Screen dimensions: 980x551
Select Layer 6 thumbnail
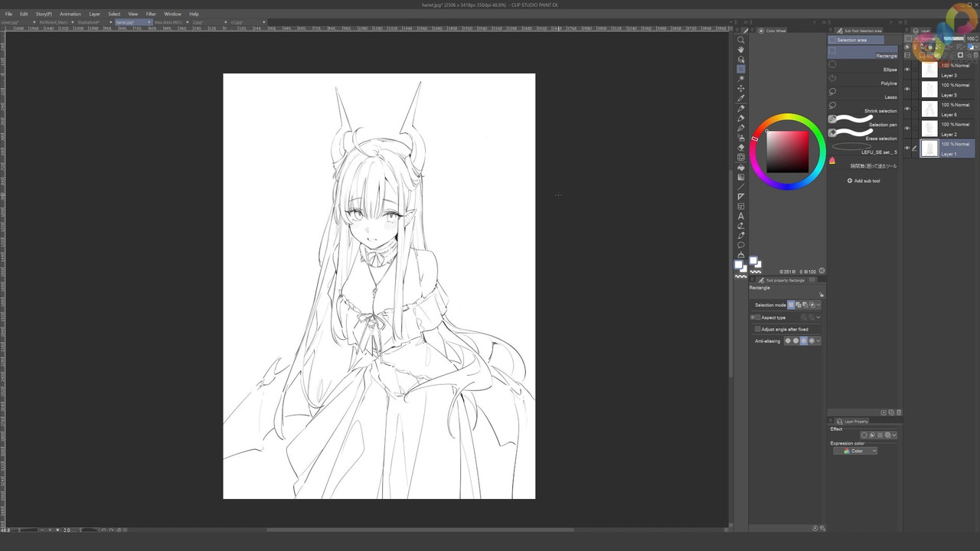click(929, 109)
